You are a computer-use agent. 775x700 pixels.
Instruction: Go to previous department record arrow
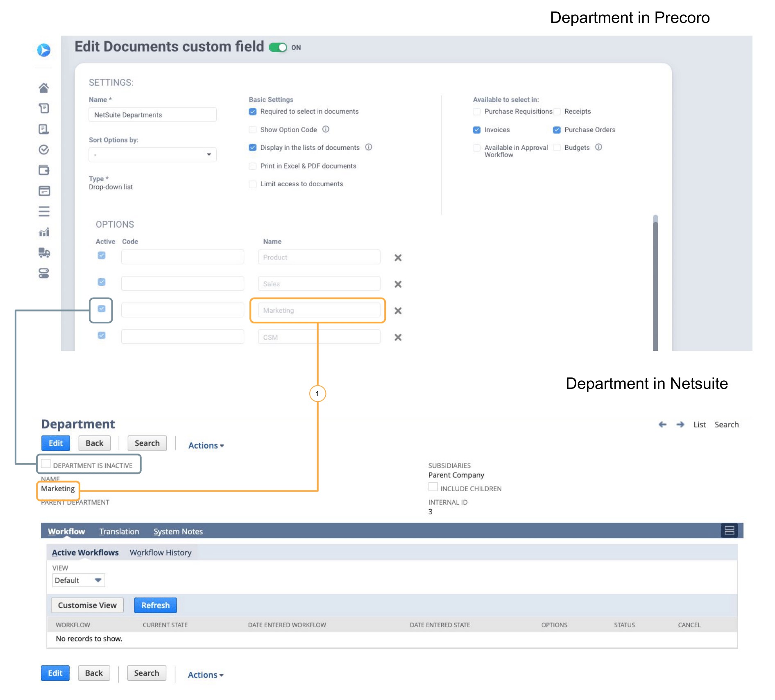(662, 425)
